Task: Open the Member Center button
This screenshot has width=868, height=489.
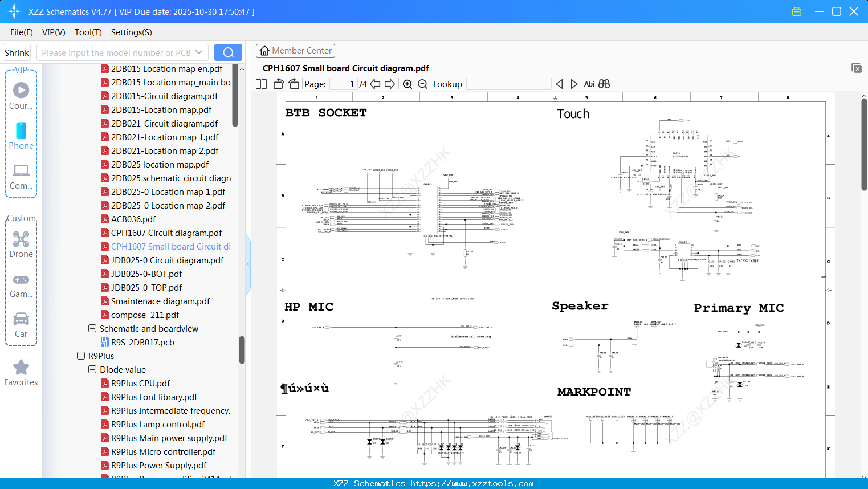Action: point(295,51)
